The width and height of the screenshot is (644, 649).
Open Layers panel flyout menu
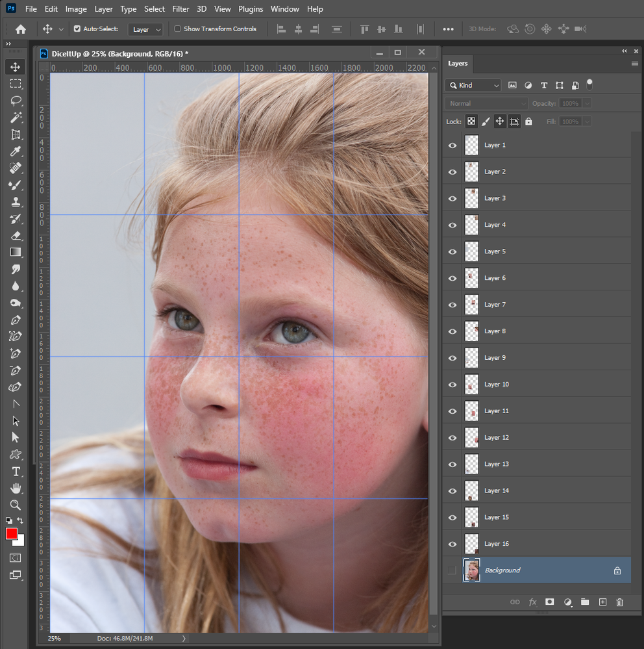(635, 64)
